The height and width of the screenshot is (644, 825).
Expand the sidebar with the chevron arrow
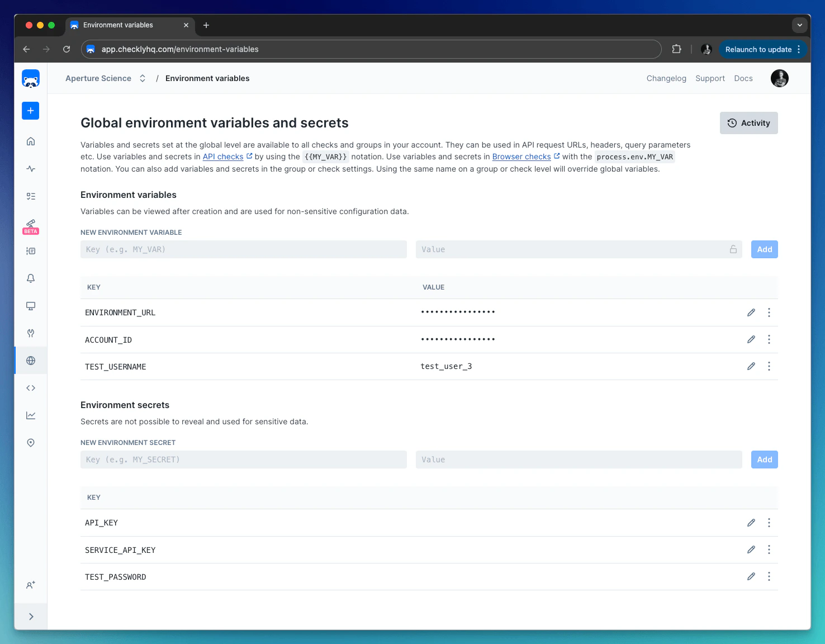(31, 616)
